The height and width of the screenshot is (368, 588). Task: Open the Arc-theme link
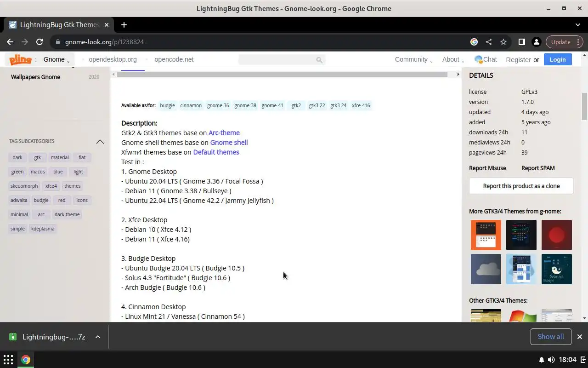(x=224, y=132)
